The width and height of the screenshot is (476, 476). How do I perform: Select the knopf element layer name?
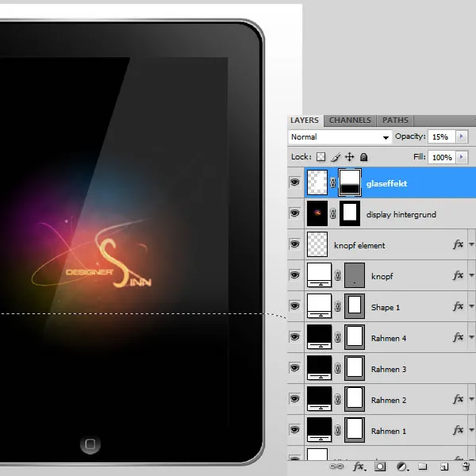tap(359, 245)
